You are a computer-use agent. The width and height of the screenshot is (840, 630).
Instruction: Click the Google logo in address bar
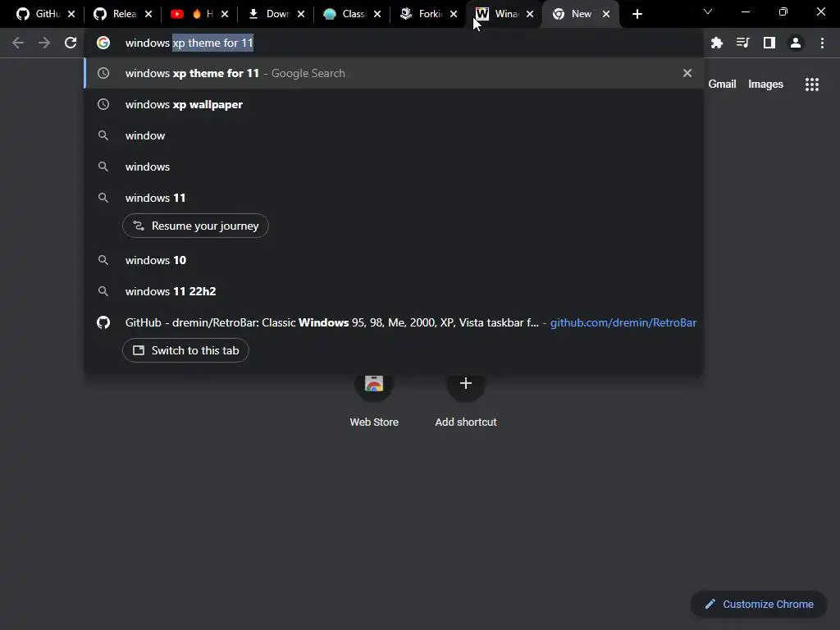[x=103, y=43]
